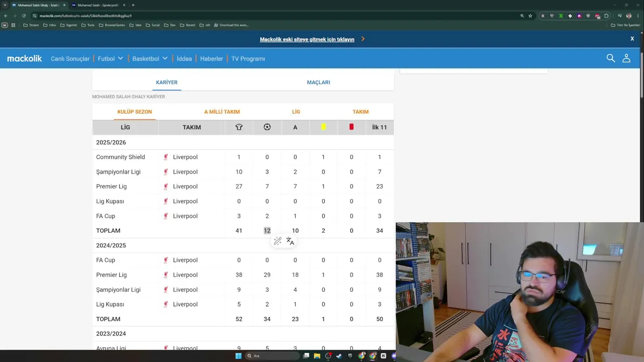Open the bookmarks apps grid icon

pos(13,25)
